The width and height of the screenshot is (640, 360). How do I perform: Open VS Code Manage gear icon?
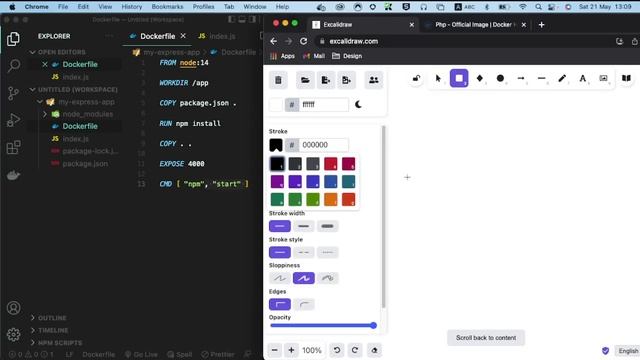pyautogui.click(x=13, y=335)
